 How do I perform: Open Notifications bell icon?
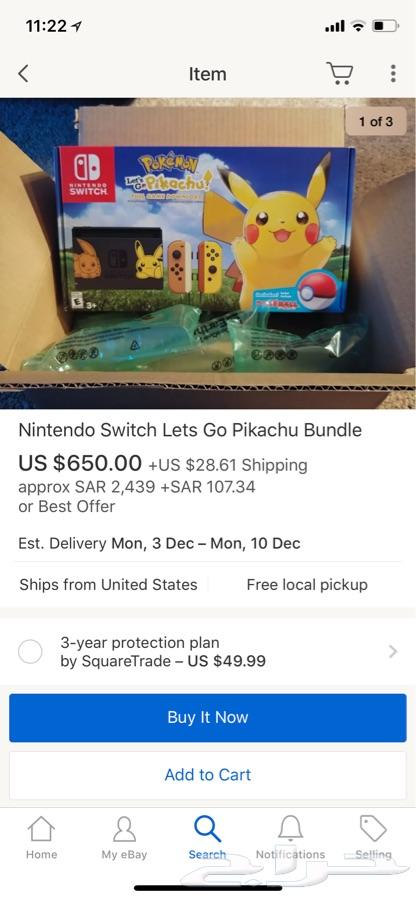[x=290, y=829]
